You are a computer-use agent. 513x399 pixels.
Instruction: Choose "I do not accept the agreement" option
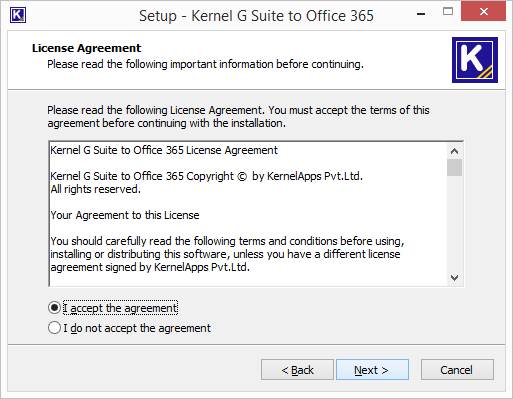[54, 328]
